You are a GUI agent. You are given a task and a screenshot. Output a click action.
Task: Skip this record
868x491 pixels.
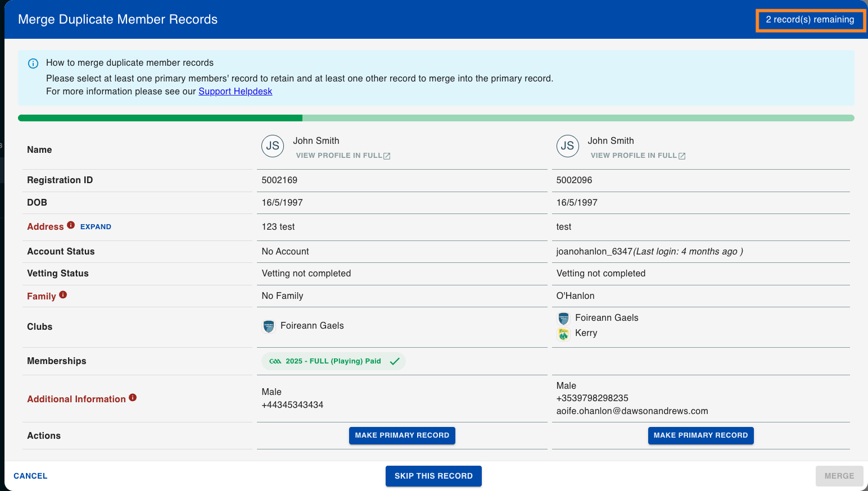433,476
